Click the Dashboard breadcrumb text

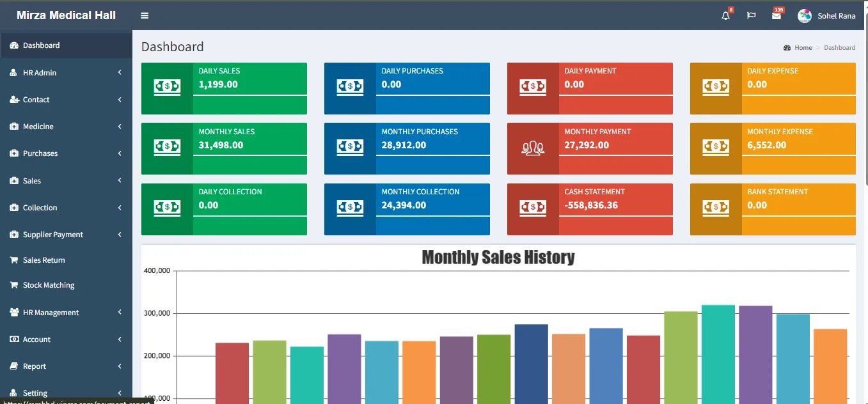pos(840,48)
